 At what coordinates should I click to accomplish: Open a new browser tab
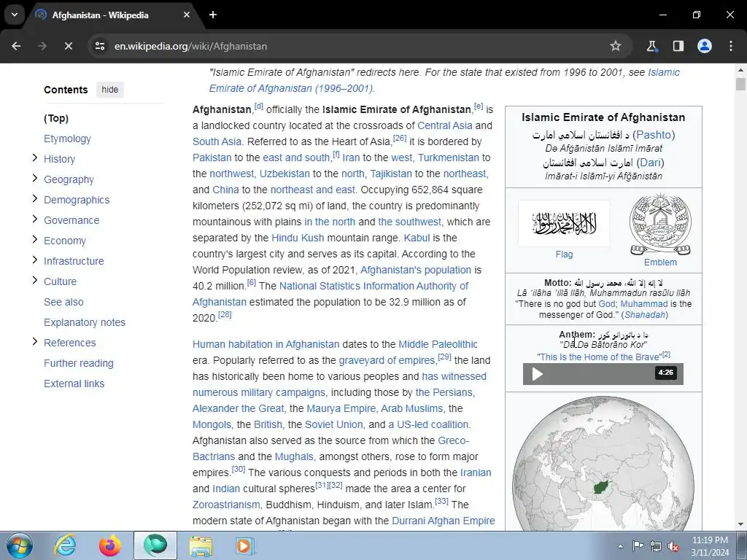coord(213,15)
